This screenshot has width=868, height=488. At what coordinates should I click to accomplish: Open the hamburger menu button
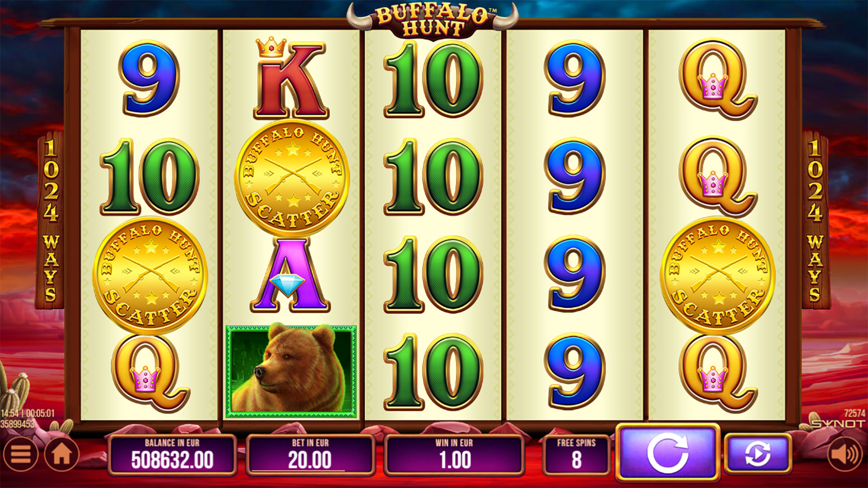click(x=20, y=454)
